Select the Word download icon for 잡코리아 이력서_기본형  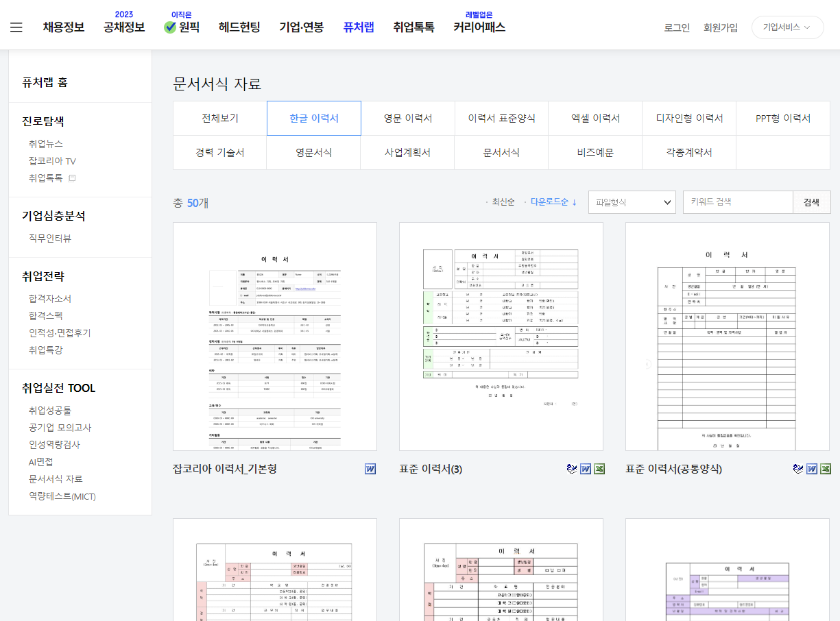[370, 469]
